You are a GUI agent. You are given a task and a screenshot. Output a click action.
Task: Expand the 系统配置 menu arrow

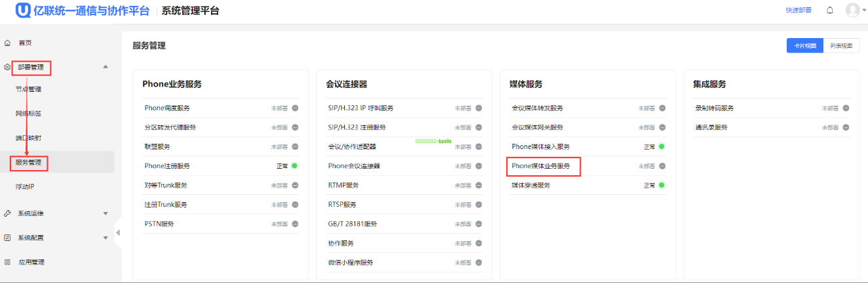tap(106, 238)
